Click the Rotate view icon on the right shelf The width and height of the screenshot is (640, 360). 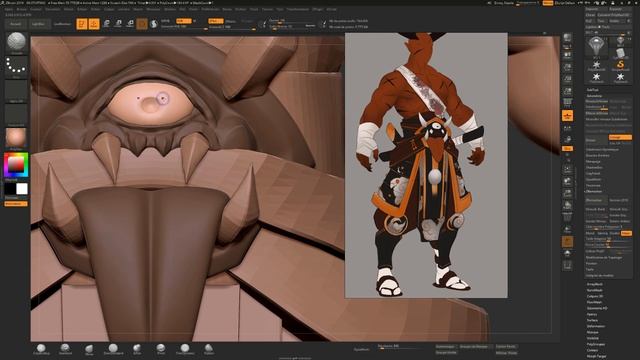click(567, 205)
